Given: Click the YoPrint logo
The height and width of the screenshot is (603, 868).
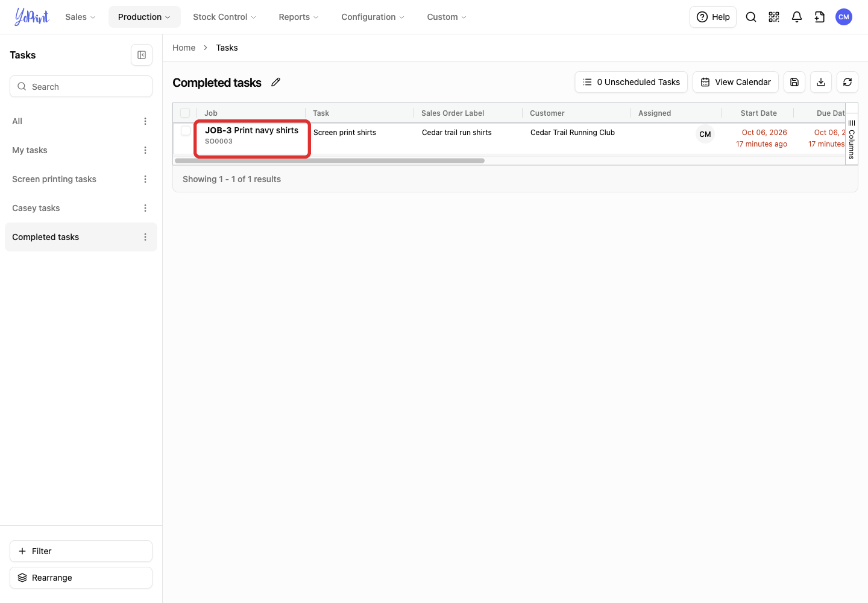Looking at the screenshot, I should pos(32,17).
